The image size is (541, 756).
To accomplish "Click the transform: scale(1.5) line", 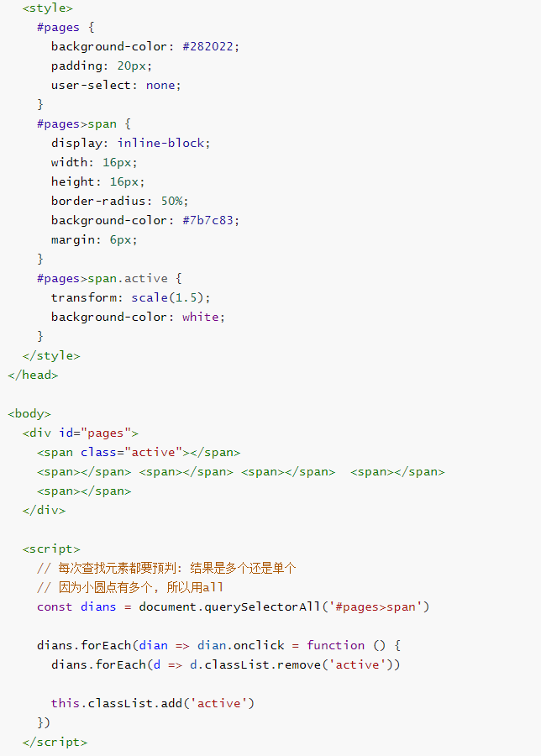I will [x=130, y=297].
